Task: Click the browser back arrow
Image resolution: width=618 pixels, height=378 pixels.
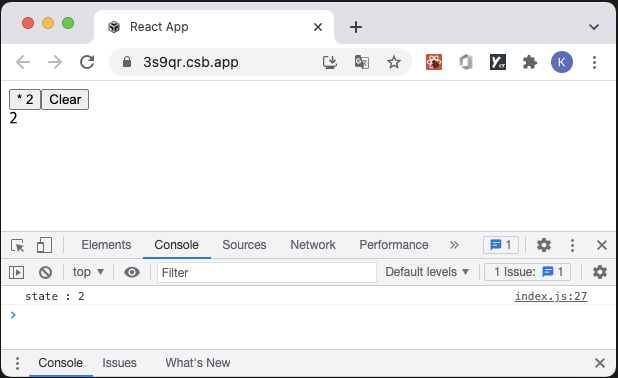Action: [23, 62]
